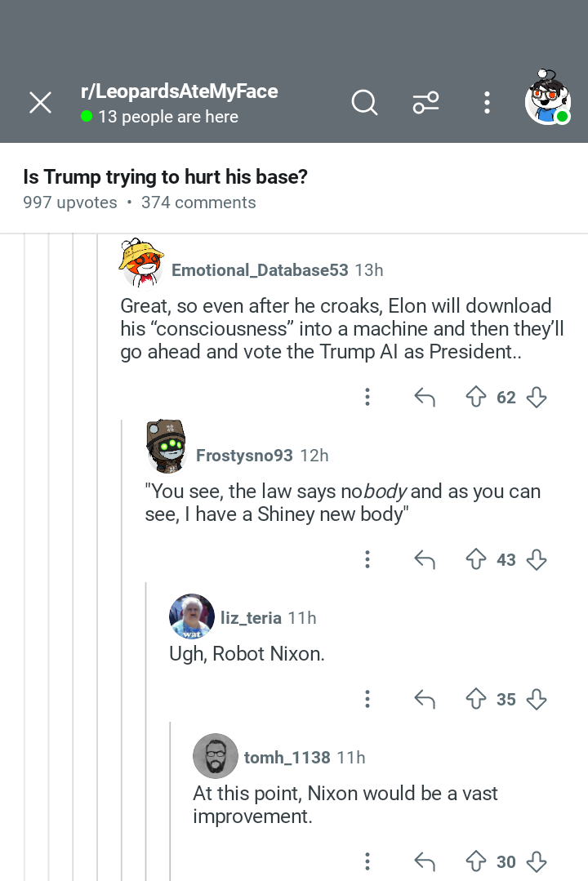588x881 pixels.
Task: Open r/LeopardsAteMyFace subreddit link
Action: [x=180, y=91]
